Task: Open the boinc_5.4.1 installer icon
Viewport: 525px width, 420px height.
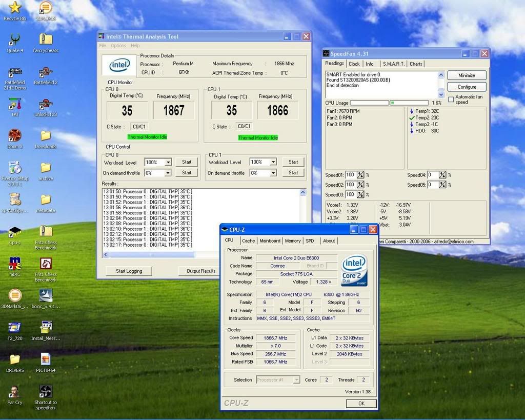Action: (x=46, y=299)
